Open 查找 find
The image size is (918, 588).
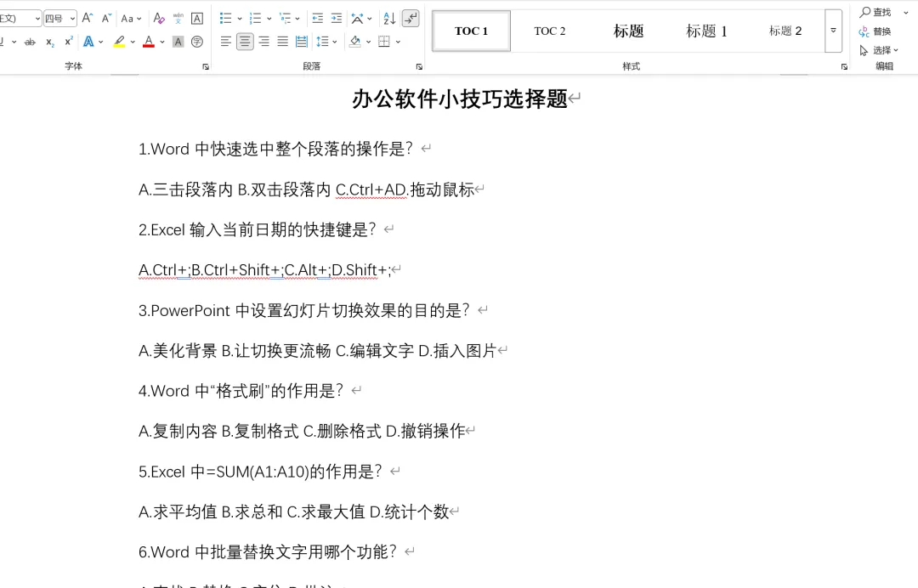(875, 12)
